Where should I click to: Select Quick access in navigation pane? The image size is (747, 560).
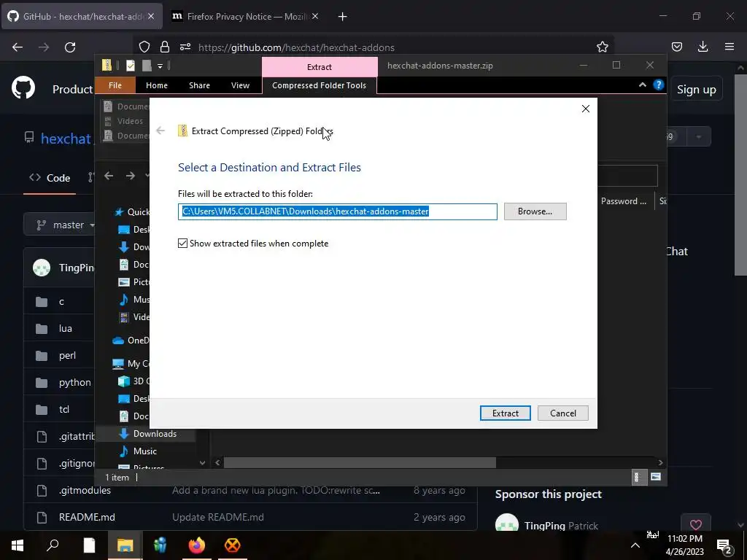pyautogui.click(x=132, y=212)
